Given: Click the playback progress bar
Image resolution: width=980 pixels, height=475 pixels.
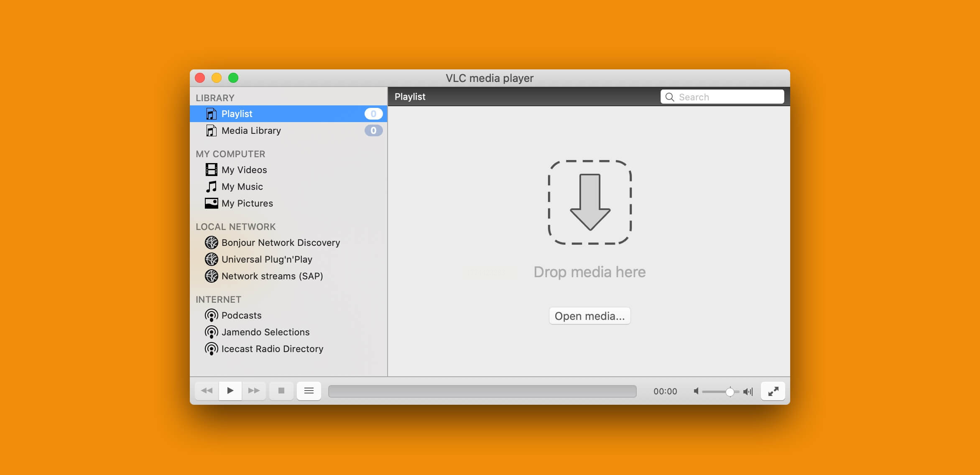Looking at the screenshot, I should [482, 391].
